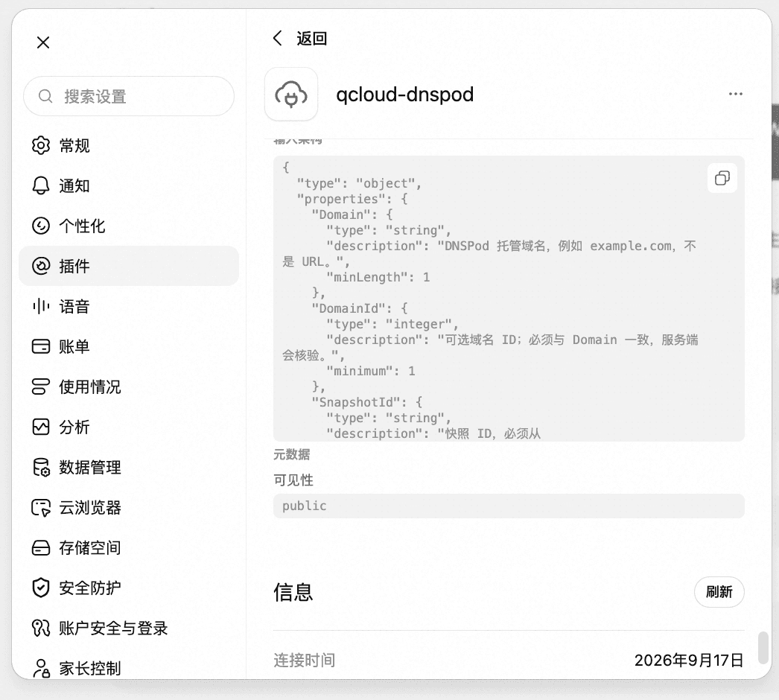Image resolution: width=779 pixels, height=700 pixels.
Task: Open 通知 notification settings
Action: (129, 186)
